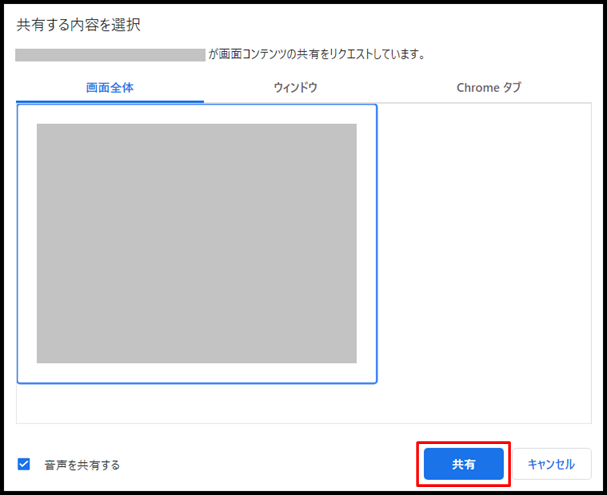This screenshot has width=607, height=495.
Task: Click the 音声を共有する label text
Action: point(82,465)
